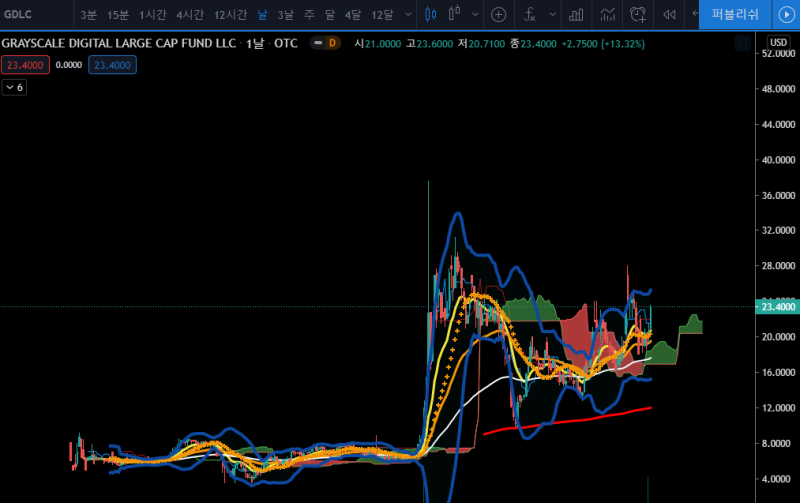Click the blue 23.4000 buy price box
Image resolution: width=800 pixels, height=503 pixels.
click(x=112, y=65)
